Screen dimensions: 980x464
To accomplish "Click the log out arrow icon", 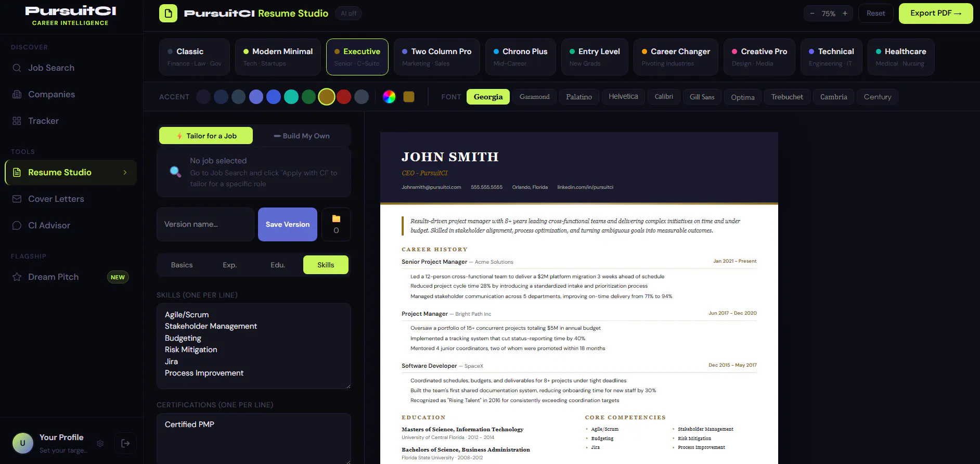I will tap(125, 443).
